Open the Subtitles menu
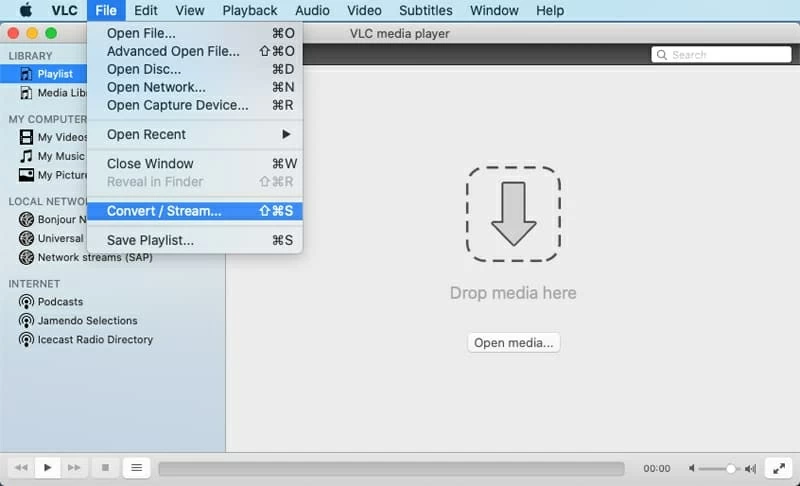This screenshot has height=486, width=800. coord(426,10)
